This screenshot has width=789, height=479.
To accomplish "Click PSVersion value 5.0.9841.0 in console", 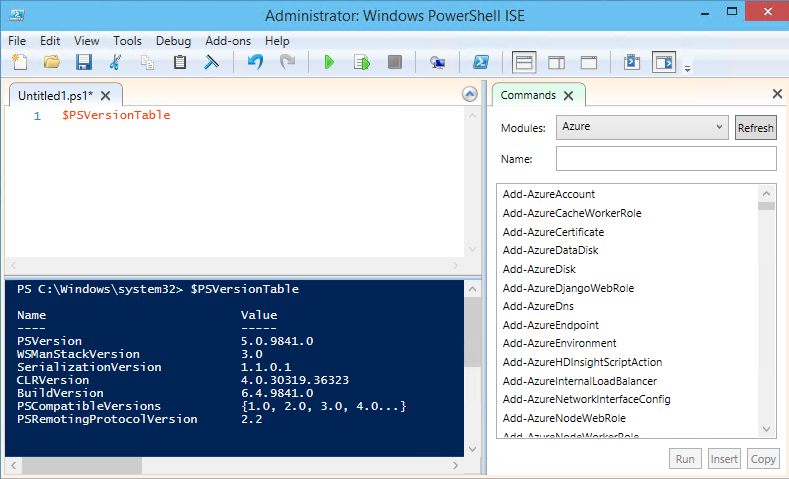I will point(277,341).
